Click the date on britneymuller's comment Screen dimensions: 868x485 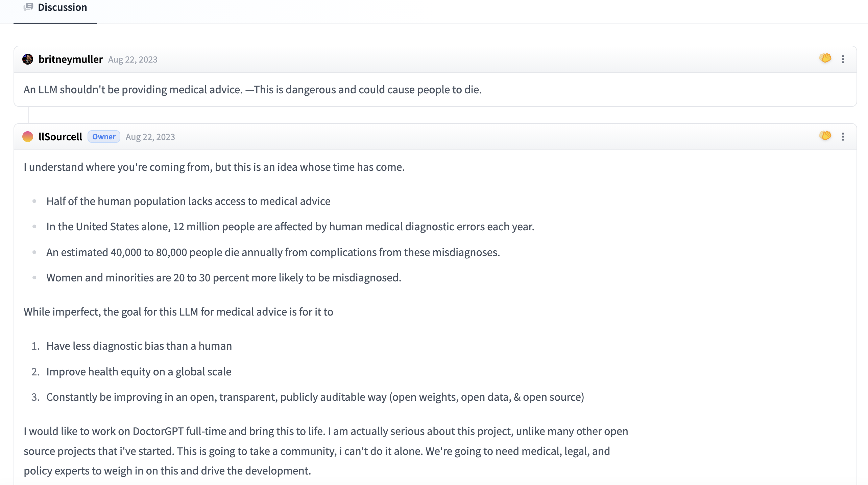[132, 60]
